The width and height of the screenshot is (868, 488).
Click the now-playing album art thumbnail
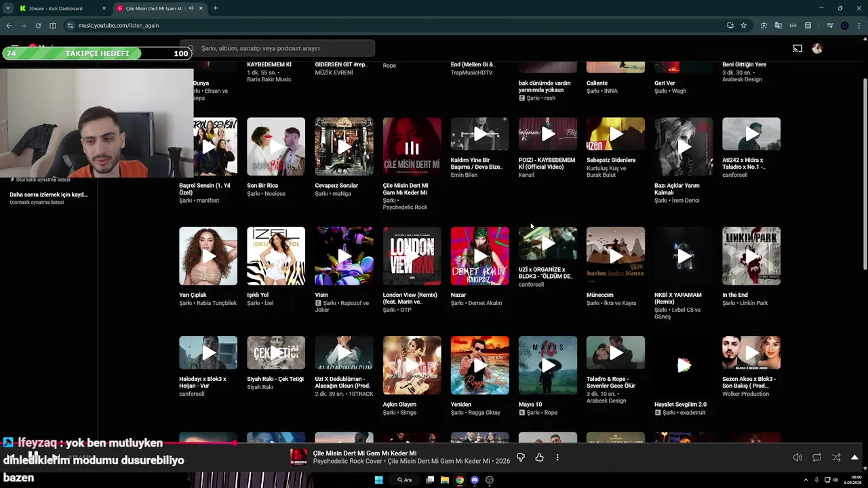pyautogui.click(x=298, y=457)
